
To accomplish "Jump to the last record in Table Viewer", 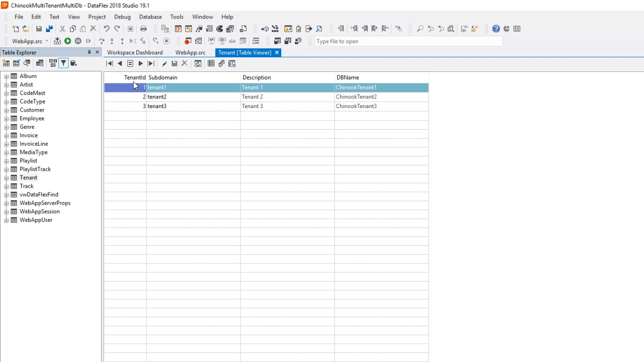I will click(x=151, y=64).
